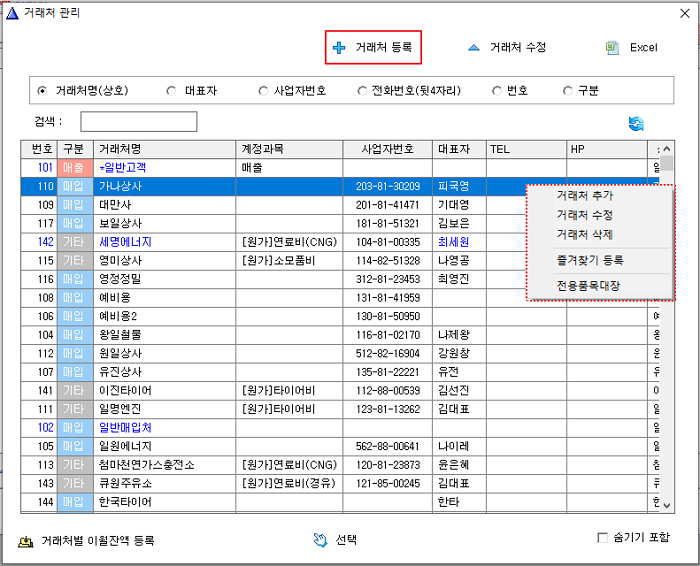Viewport: 700px width, 566px height.
Task: Click the Excel export icon
Action: [x=612, y=48]
